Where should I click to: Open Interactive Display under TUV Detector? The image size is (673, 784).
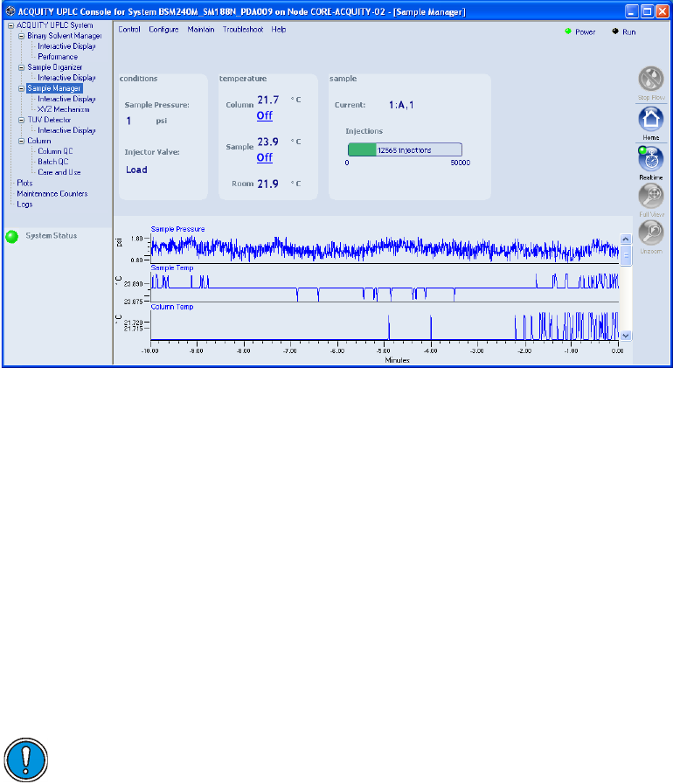tap(66, 130)
